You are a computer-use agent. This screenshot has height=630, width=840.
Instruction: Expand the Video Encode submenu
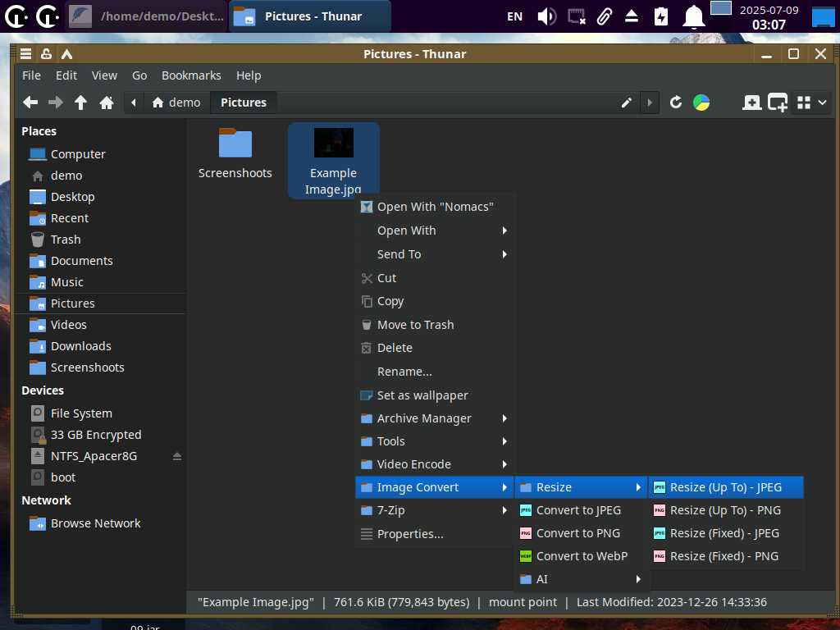coord(435,464)
